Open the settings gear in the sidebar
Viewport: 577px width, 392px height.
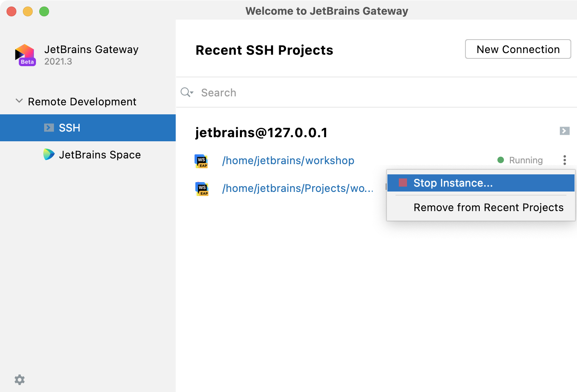[20, 380]
